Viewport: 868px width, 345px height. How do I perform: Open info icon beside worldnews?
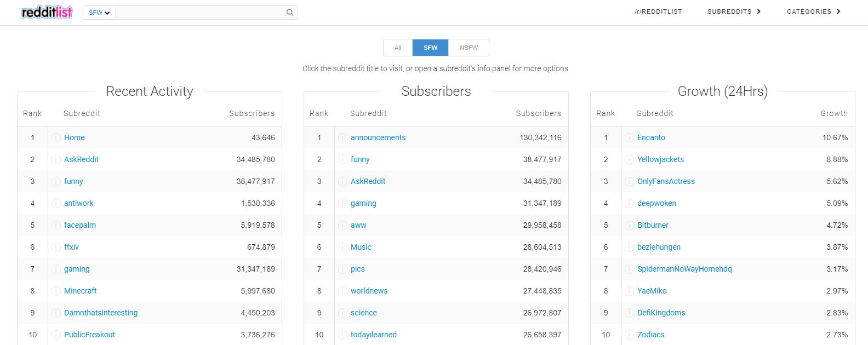click(342, 291)
